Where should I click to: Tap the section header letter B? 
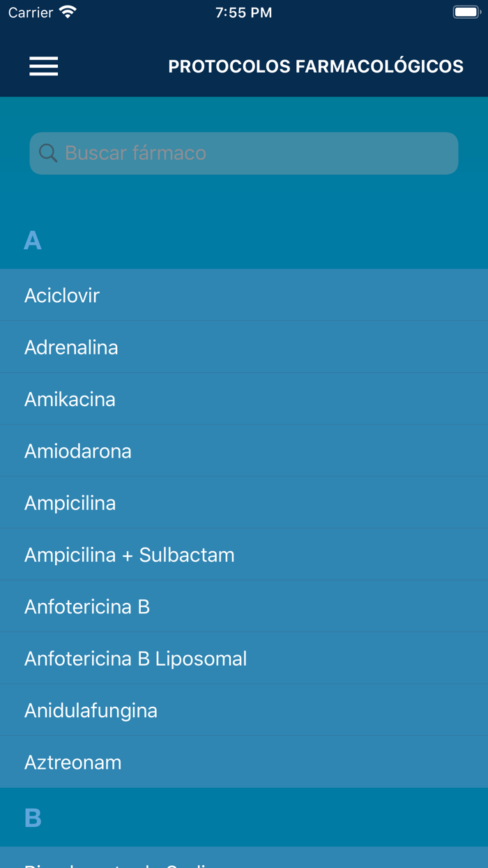tap(33, 818)
